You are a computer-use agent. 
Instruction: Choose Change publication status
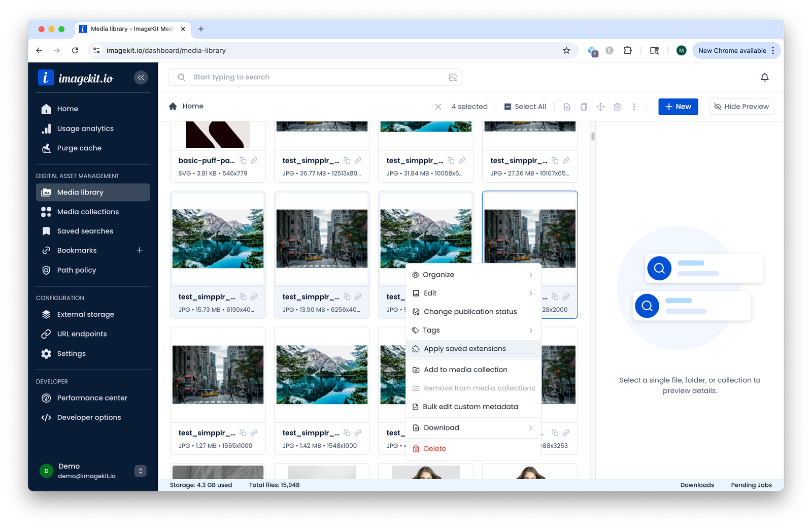pyautogui.click(x=473, y=312)
